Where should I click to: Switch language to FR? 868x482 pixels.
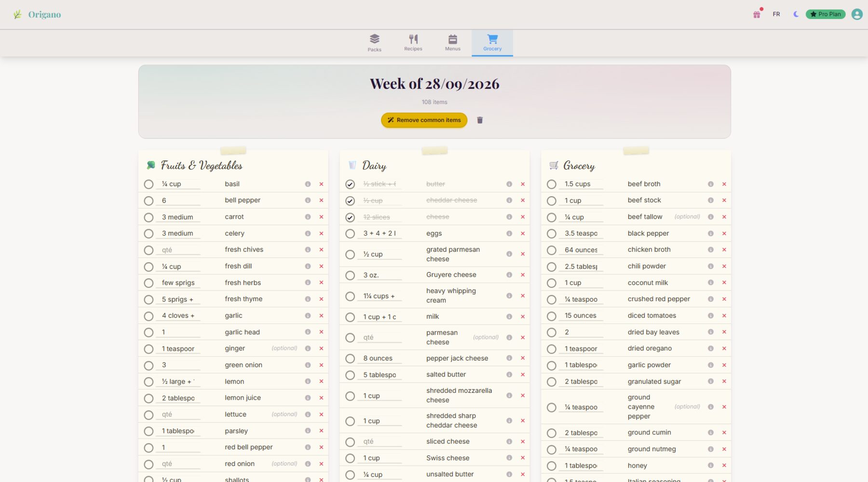tap(776, 14)
